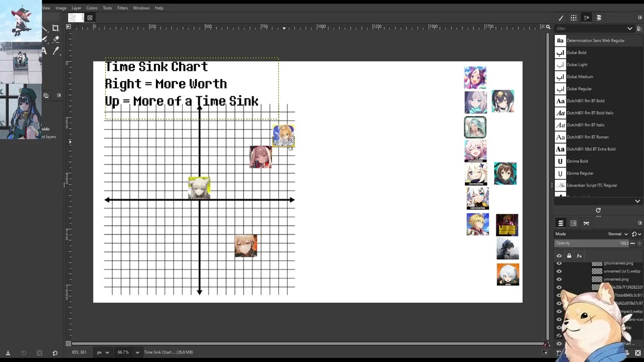Click the save tool preset icon bottom left
The image size is (644, 362).
pyautogui.click(x=8, y=353)
